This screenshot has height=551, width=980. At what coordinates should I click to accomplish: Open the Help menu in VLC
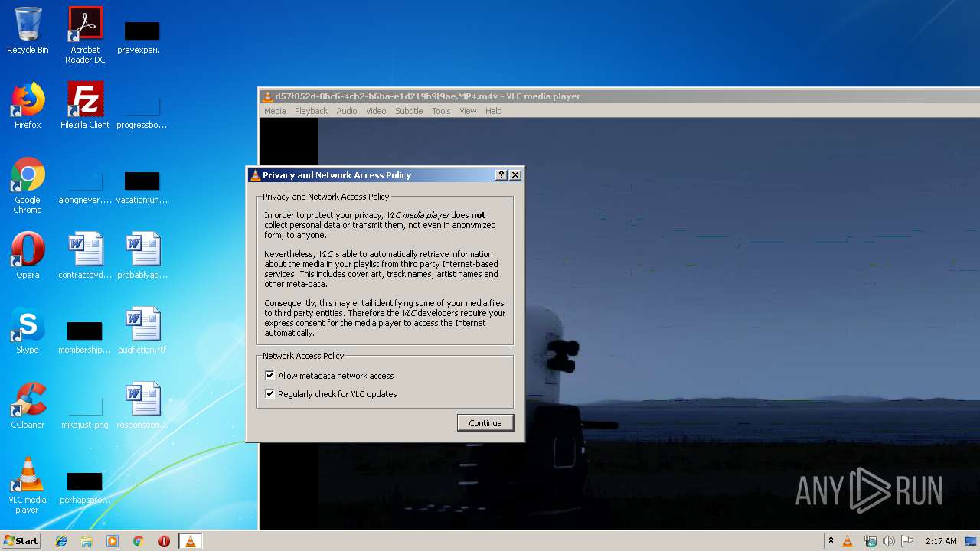494,111
